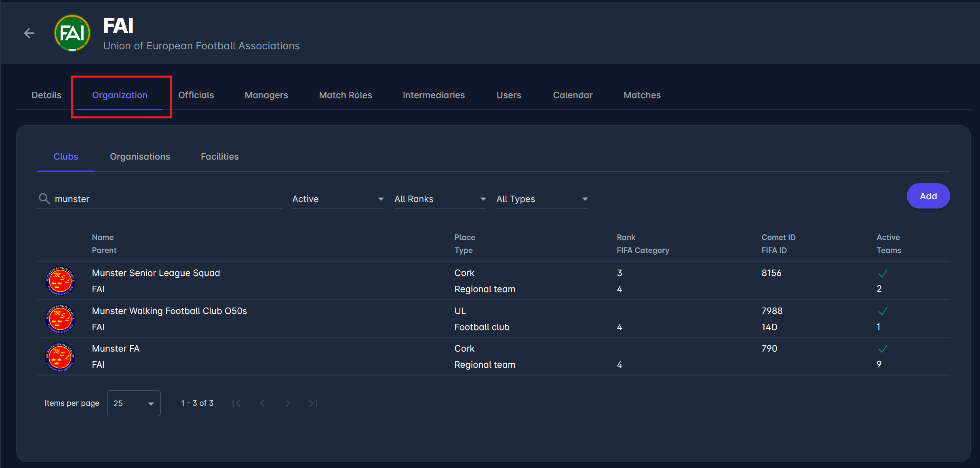Open the Matches tab
The width and height of the screenshot is (980, 468).
642,95
